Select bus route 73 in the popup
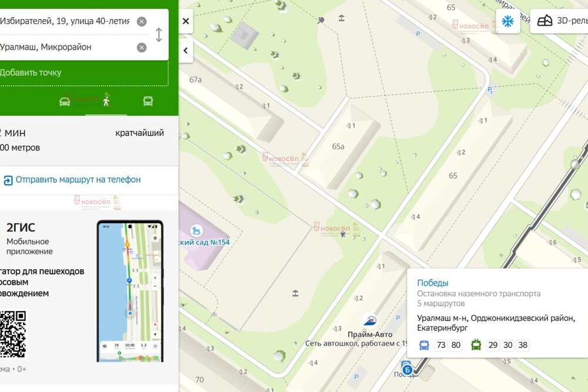 pos(440,345)
